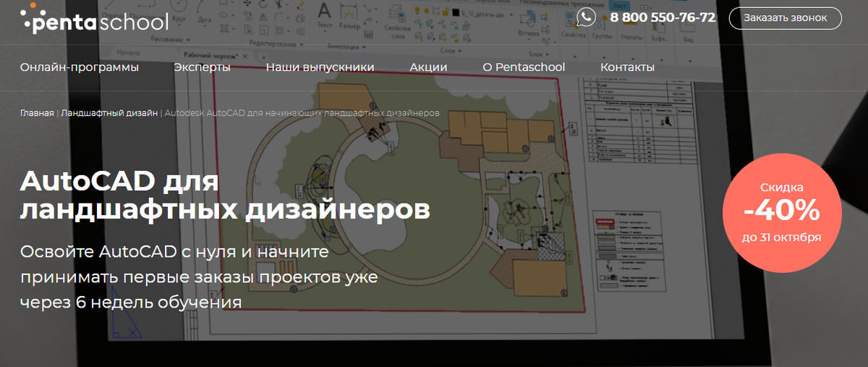The image size is (868, 367).
Task: Open the О Pentaschool menu item
Action: 524,67
